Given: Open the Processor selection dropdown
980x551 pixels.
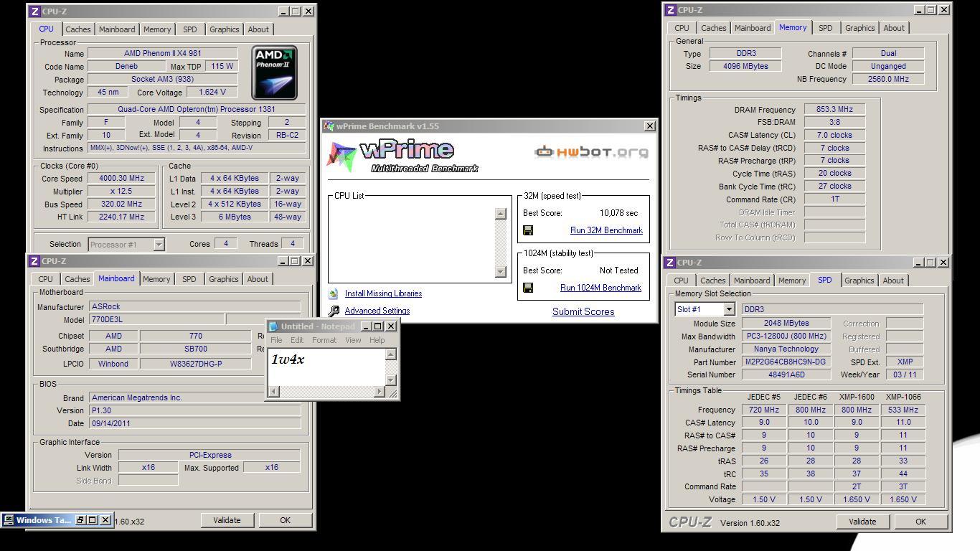Looking at the screenshot, I should [x=159, y=245].
